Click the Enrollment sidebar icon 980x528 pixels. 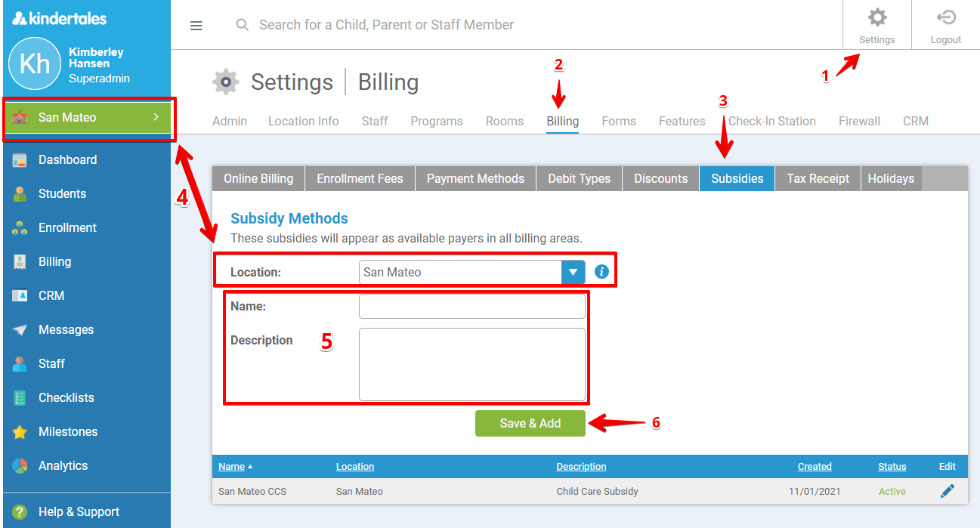tap(20, 228)
